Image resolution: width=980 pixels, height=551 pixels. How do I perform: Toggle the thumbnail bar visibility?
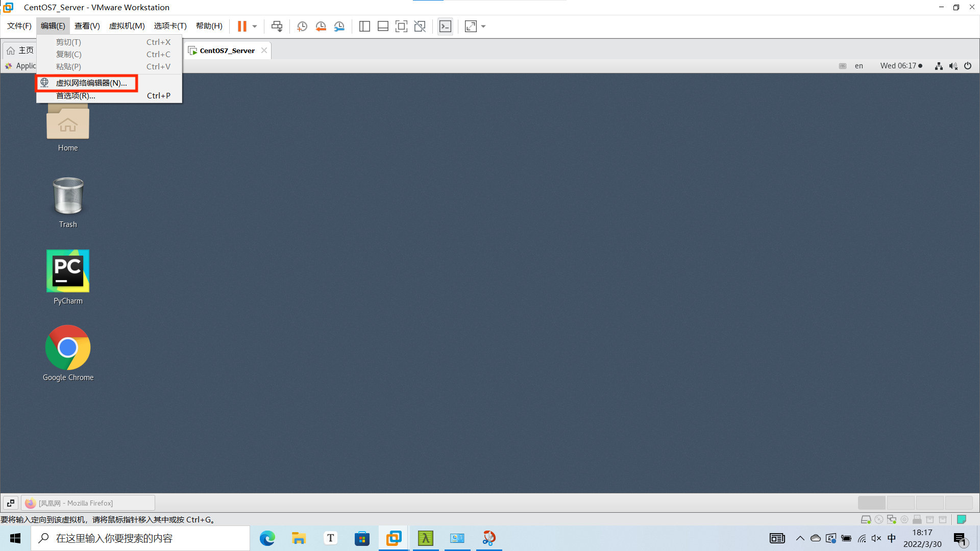click(x=383, y=26)
